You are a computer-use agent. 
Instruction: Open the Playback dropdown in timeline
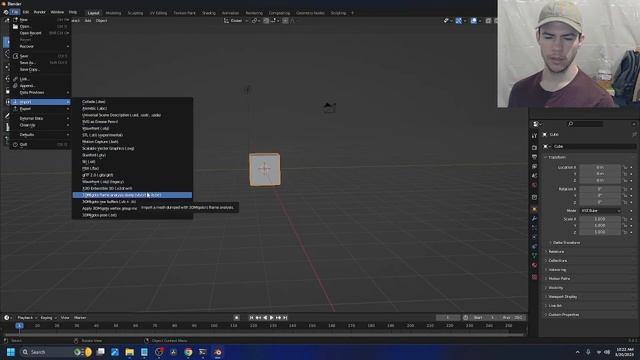27,318
